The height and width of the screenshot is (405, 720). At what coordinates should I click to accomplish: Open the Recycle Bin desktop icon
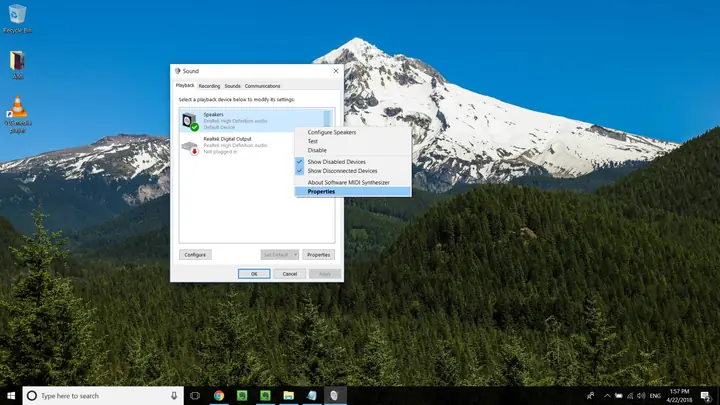17,15
